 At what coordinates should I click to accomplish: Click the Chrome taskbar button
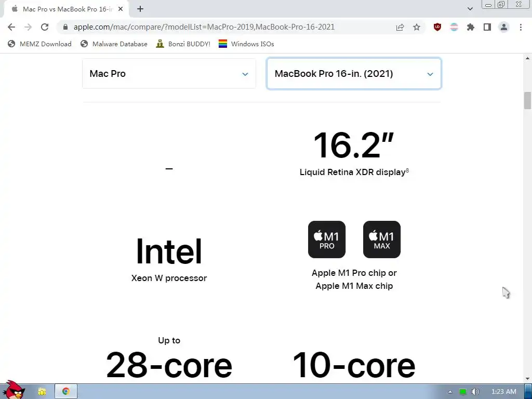tap(66, 392)
